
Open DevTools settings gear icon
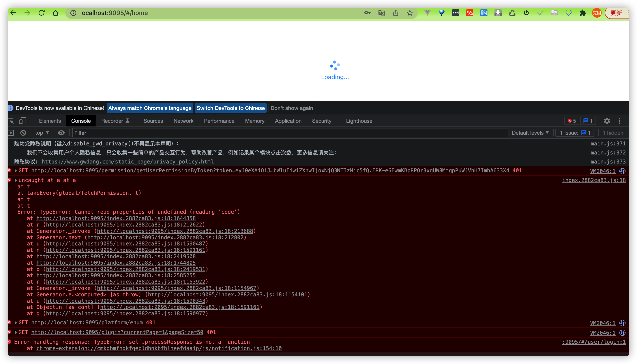click(x=607, y=121)
